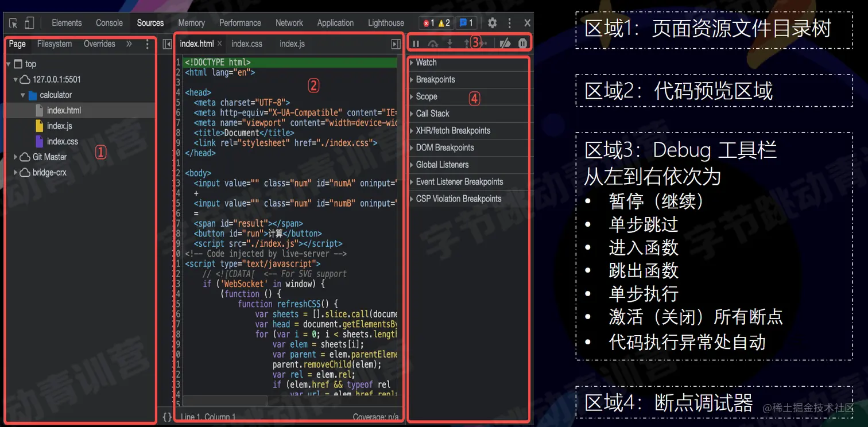Toggle pause on exceptions

tap(522, 43)
